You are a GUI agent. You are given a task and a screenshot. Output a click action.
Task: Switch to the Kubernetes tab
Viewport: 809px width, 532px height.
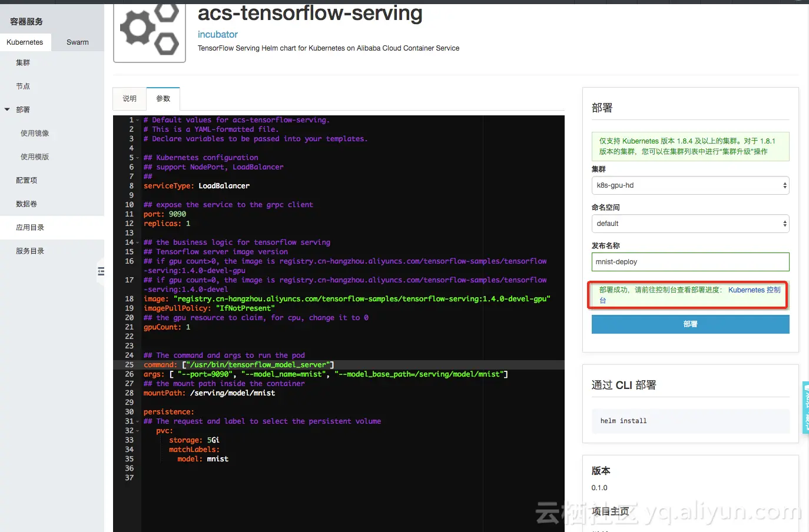[25, 42]
